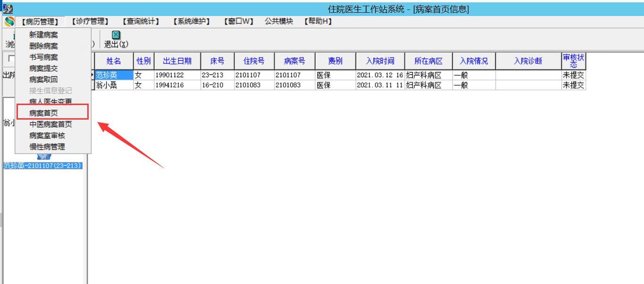Click 病案号 cell in 翁小桑 row
This screenshot has width=644, height=284.
point(294,85)
